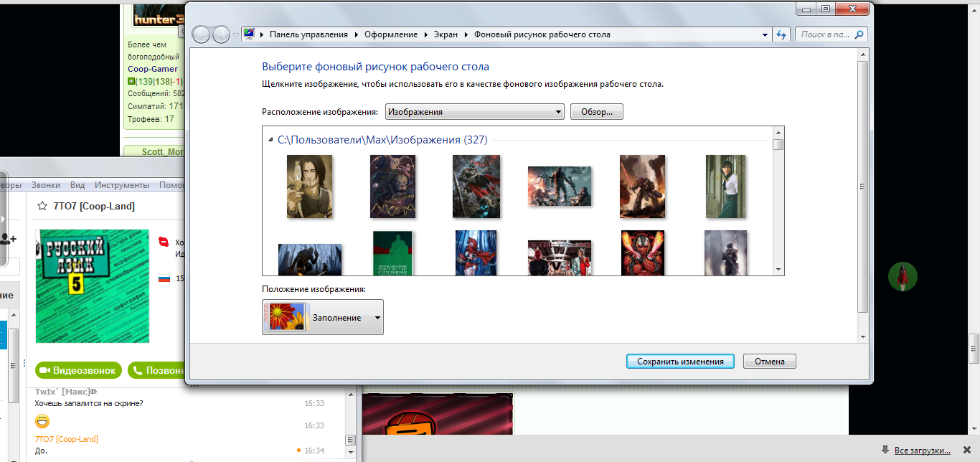Select the dark-haired girl by door thumbnail
Image resolution: width=980 pixels, height=462 pixels.
(725, 185)
